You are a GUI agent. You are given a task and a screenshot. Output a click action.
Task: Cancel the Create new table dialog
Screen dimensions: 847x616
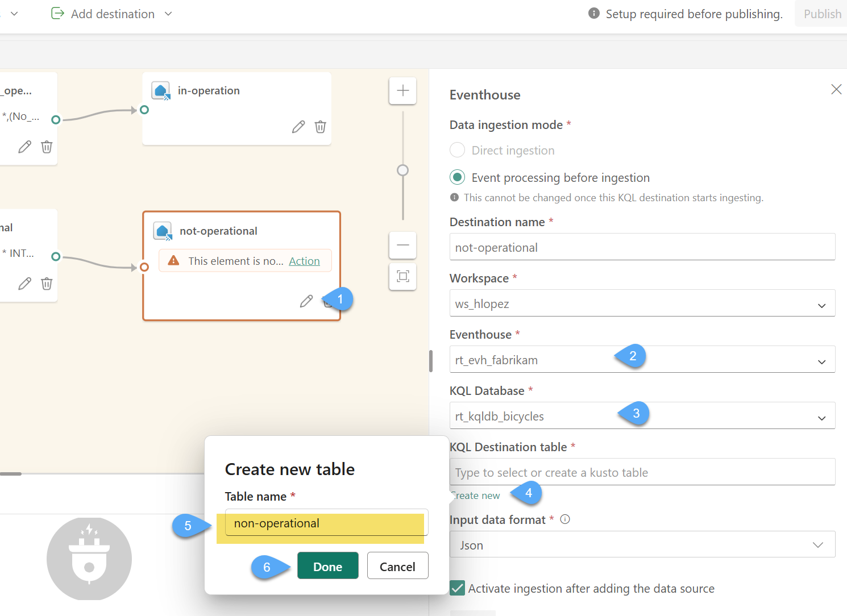[397, 566]
